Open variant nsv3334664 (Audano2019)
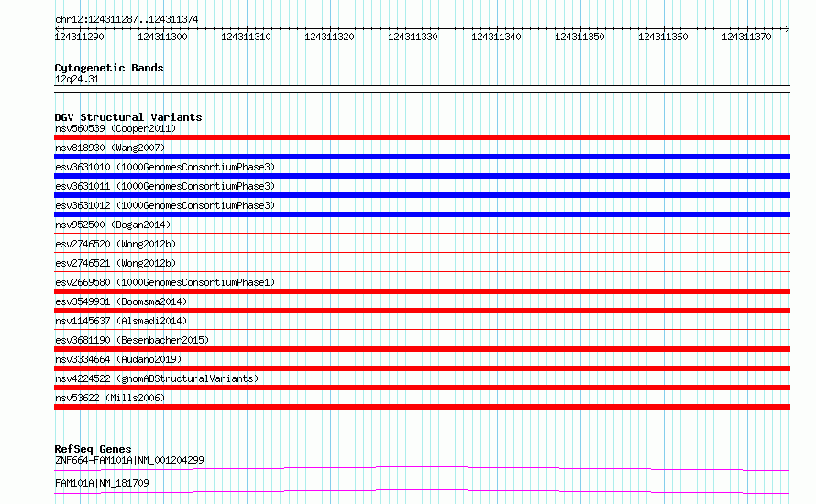Image resolution: width=816 pixels, height=504 pixels. point(118,359)
